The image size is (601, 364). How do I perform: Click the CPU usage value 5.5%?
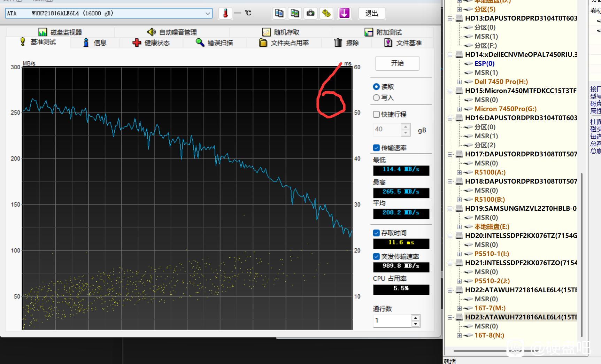(401, 289)
